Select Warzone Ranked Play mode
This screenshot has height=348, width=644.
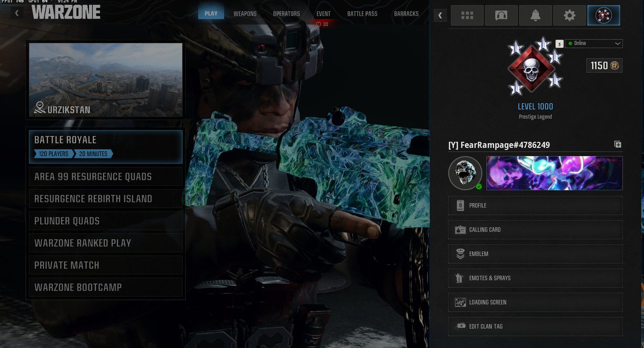point(106,243)
